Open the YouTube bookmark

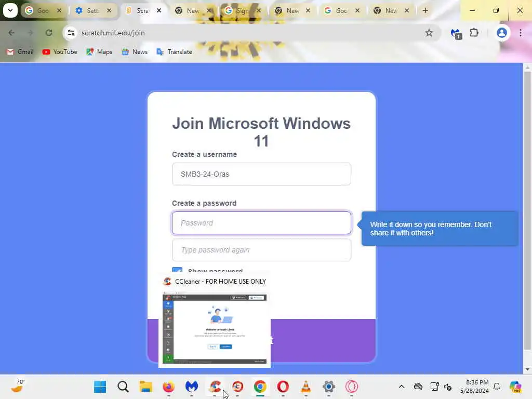point(60,52)
